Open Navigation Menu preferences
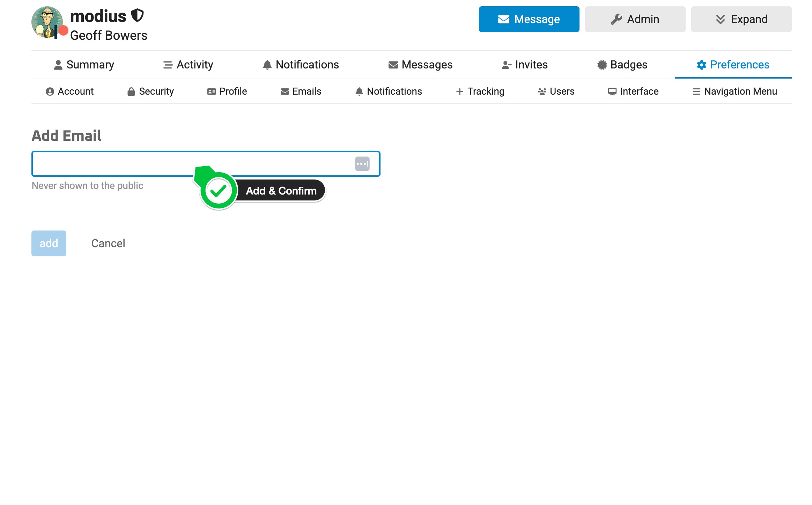This screenshot has width=812, height=505. (735, 92)
